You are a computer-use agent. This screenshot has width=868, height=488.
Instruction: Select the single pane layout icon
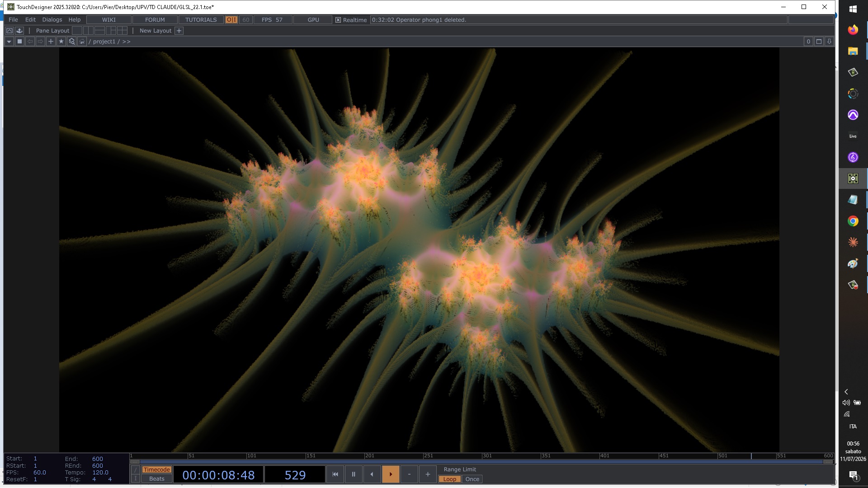pyautogui.click(x=77, y=30)
